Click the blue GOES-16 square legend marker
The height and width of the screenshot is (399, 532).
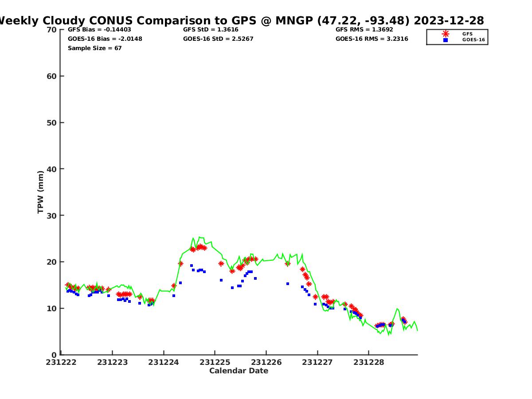click(x=446, y=40)
